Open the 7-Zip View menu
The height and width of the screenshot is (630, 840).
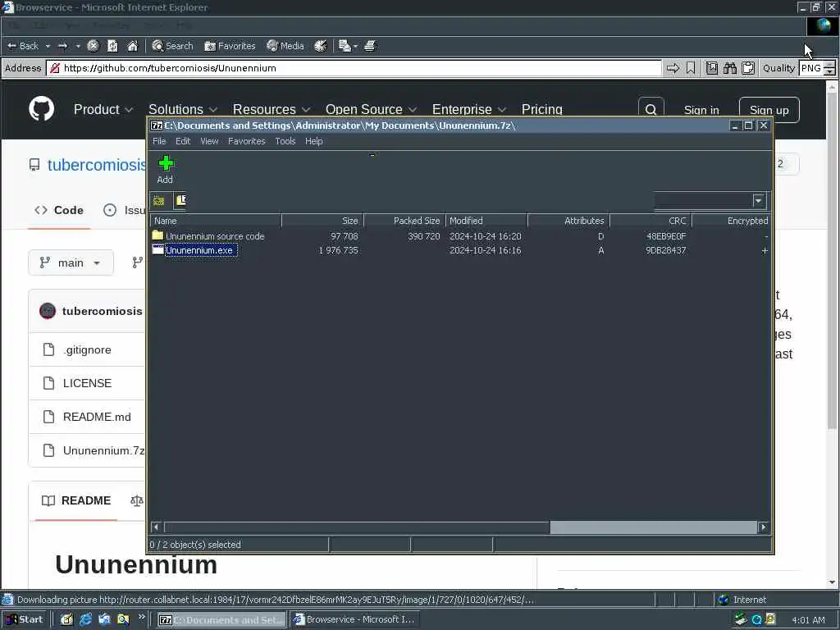point(209,141)
